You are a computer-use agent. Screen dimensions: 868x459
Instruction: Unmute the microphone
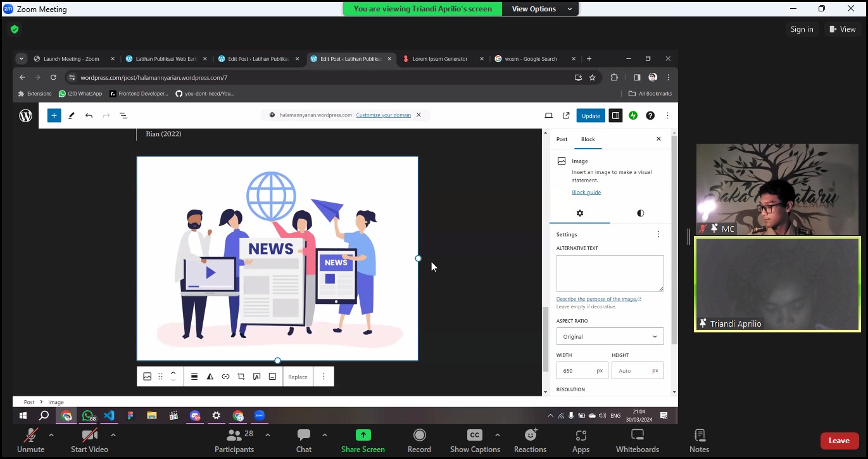[x=30, y=441]
